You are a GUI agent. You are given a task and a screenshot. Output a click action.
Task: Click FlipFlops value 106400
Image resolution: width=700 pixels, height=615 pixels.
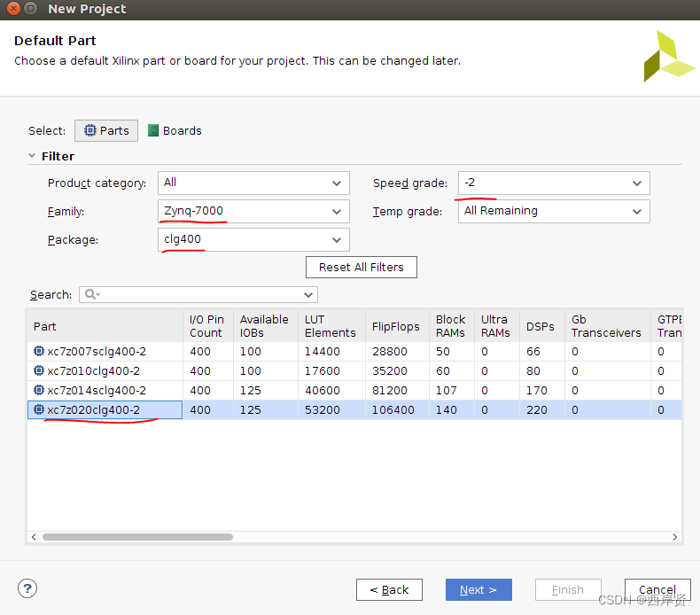(393, 410)
